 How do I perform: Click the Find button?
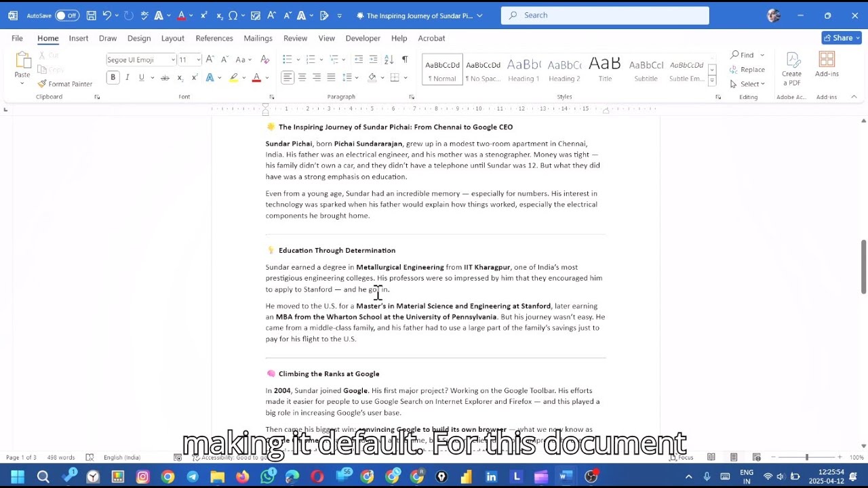tap(743, 55)
